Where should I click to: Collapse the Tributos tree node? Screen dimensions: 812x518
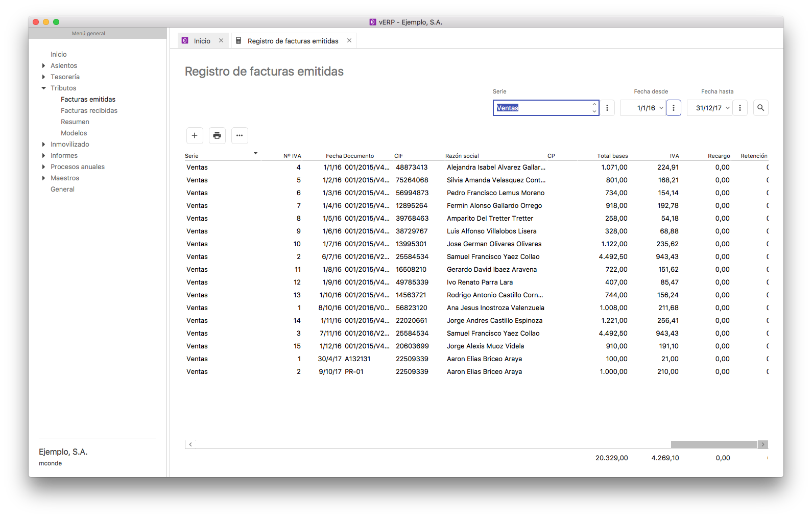tap(43, 88)
